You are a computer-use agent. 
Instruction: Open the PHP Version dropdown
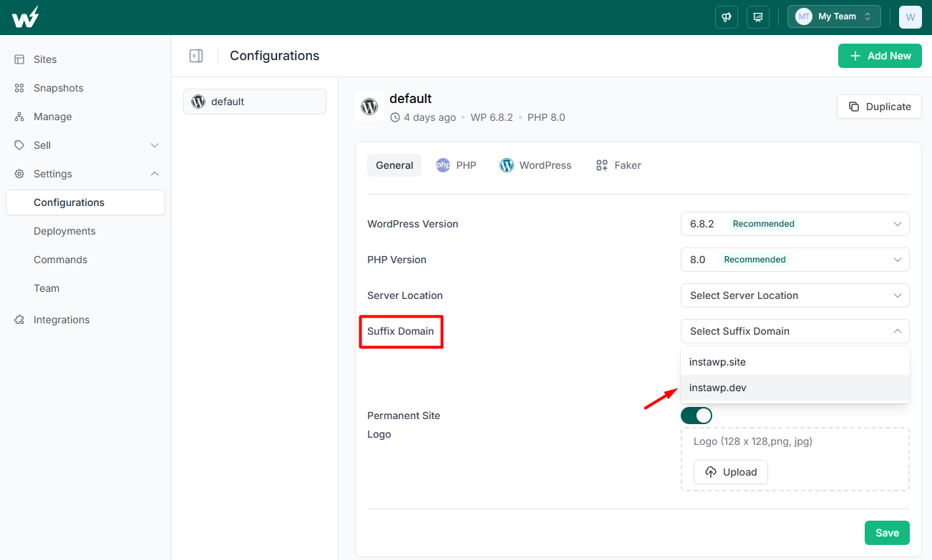(x=795, y=260)
